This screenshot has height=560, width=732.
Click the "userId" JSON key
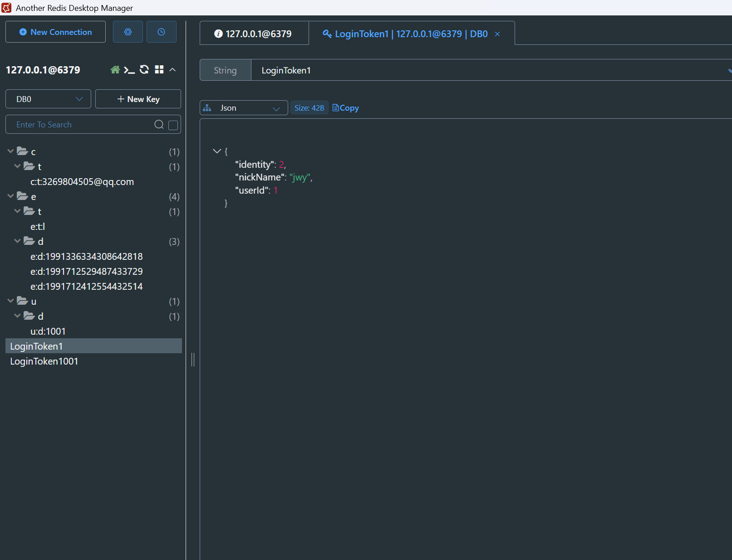coord(251,190)
